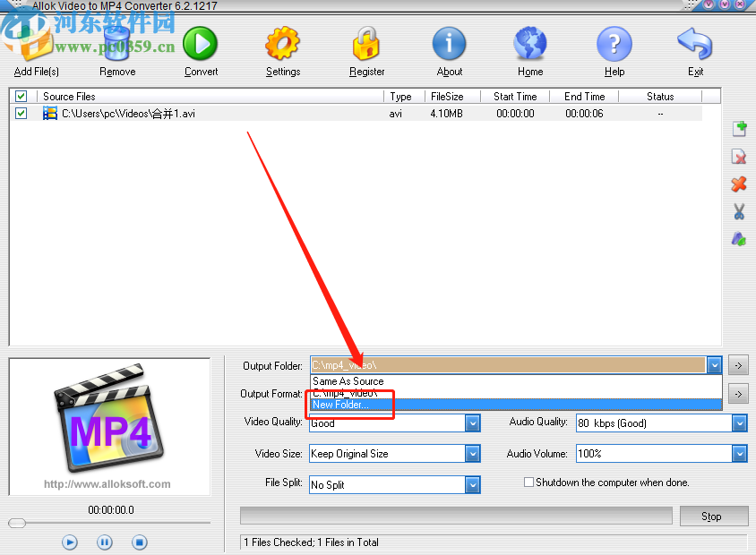Click the film icon beside 合并1.avi
This screenshot has height=555, width=756.
[x=49, y=114]
